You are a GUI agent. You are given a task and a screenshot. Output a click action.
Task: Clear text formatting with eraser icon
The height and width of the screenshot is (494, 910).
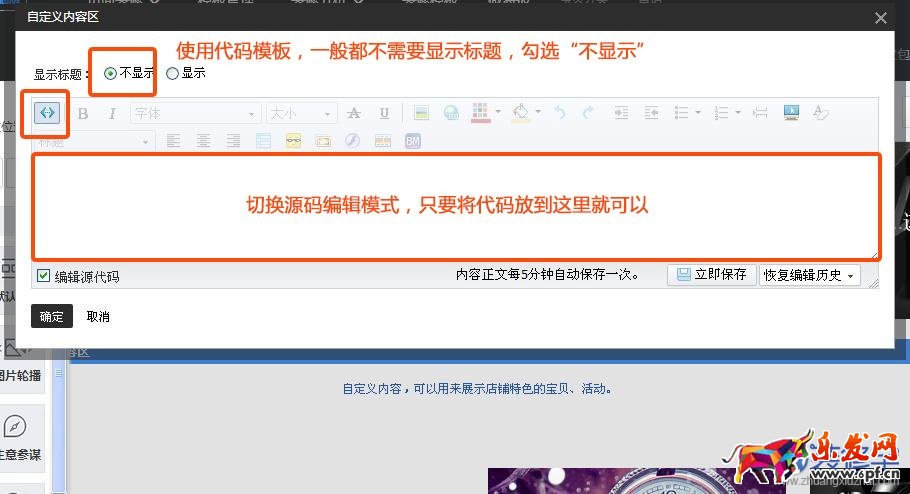click(x=821, y=112)
